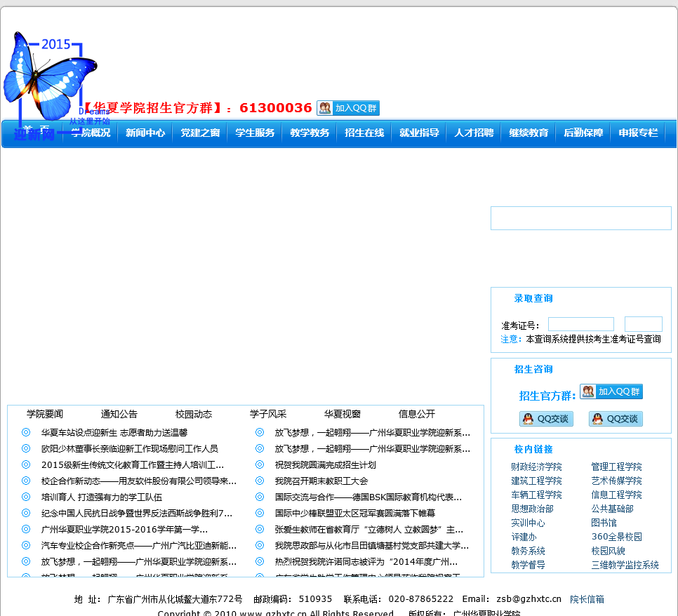Image resolution: width=678 pixels, height=616 pixels.
Task: Switch to the 学院要闻 tab
Action: [x=45, y=414]
